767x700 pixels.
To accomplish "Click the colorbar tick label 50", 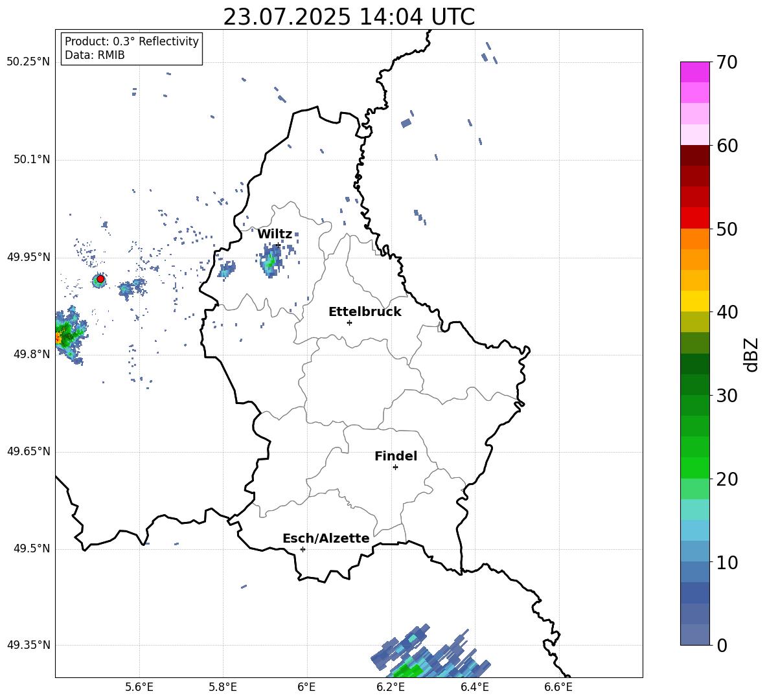I will 727,229.
